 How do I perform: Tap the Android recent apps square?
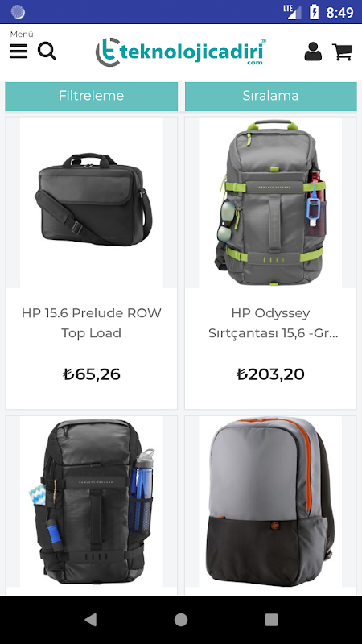click(x=271, y=620)
